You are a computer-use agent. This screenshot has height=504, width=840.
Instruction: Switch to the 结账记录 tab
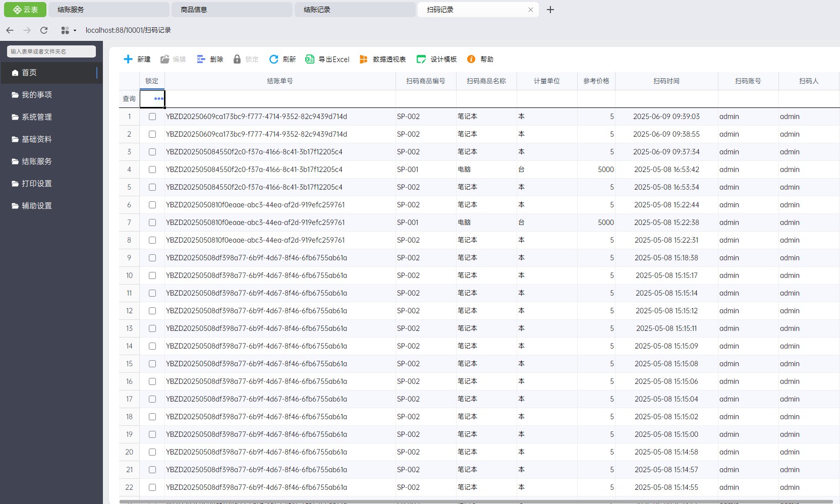(355, 10)
